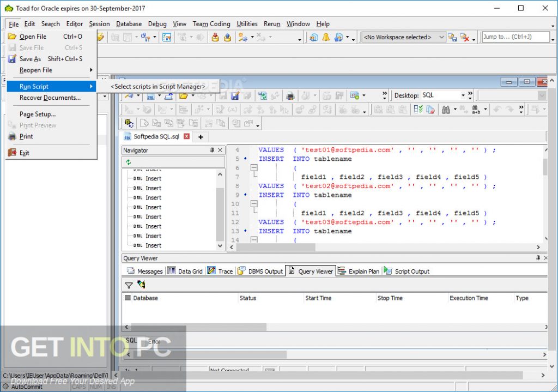Click the binoculars find icon

coord(446,110)
